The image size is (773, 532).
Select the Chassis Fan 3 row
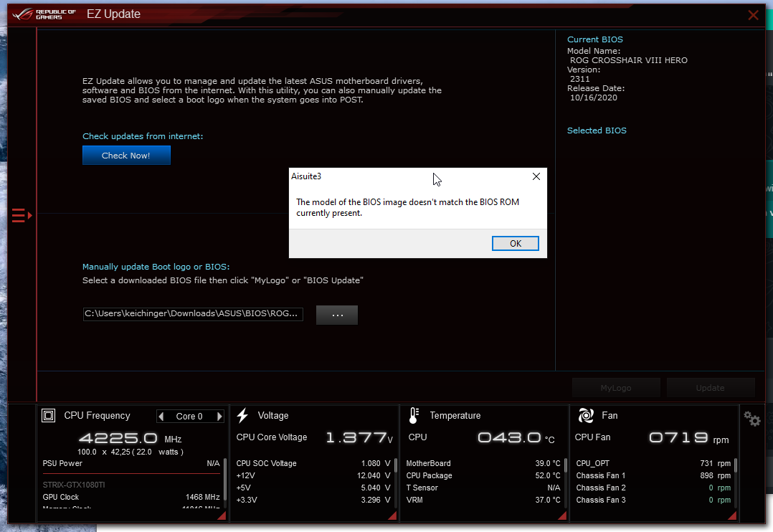point(653,500)
